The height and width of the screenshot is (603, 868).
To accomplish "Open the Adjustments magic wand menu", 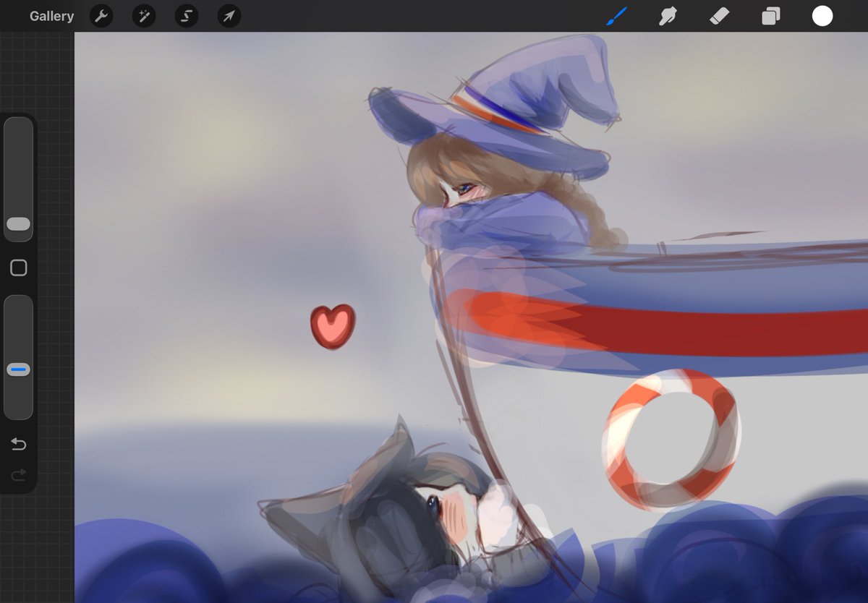I will tap(144, 16).
